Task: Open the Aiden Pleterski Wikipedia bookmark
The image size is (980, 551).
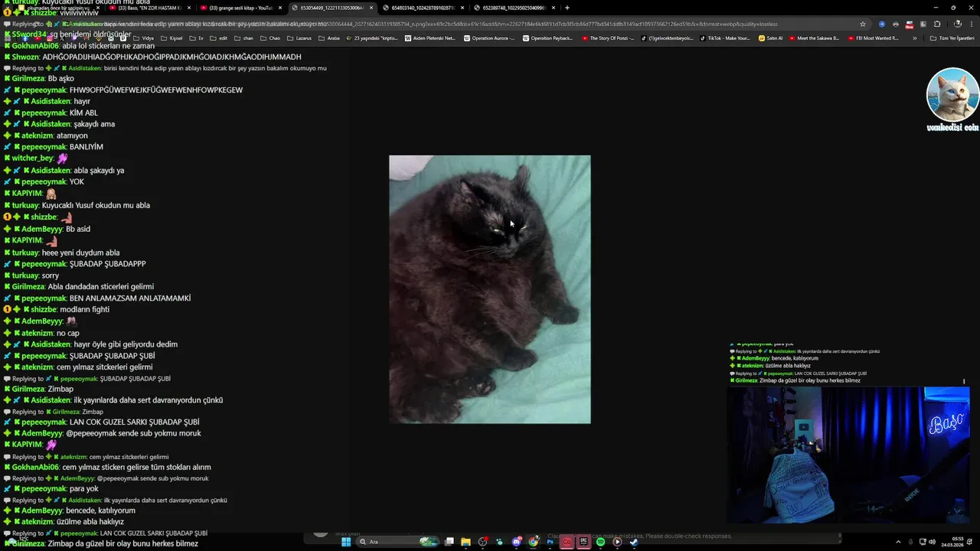Action: coord(430,38)
